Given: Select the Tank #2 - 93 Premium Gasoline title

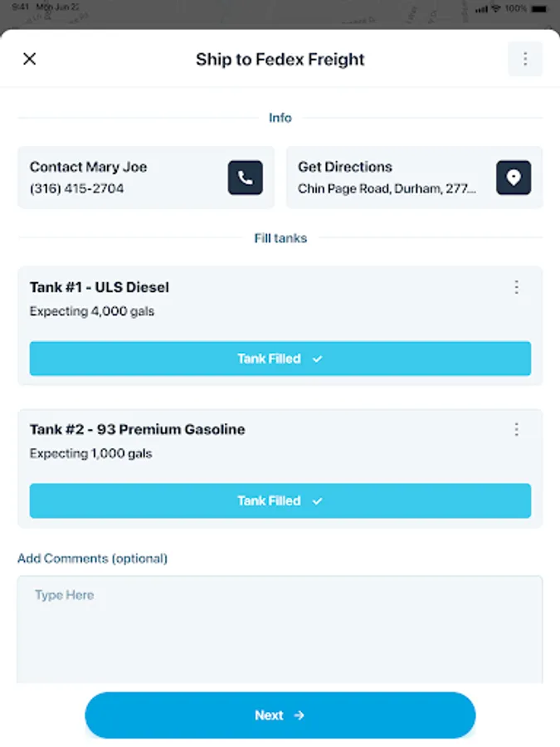Looking at the screenshot, I should (138, 429).
